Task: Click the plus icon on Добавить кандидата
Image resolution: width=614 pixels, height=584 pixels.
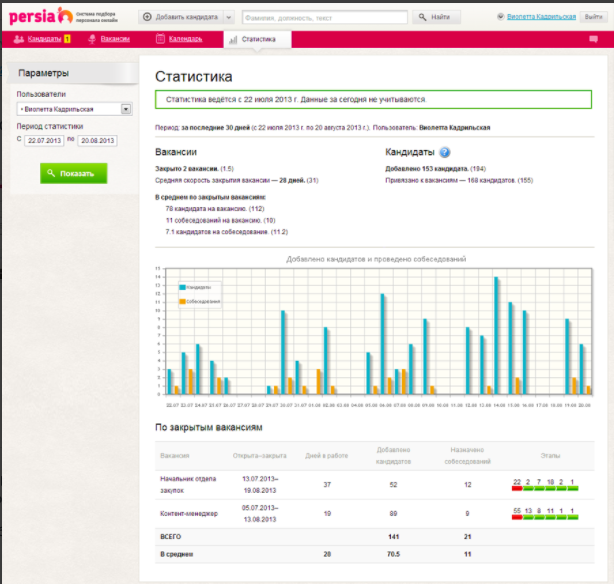Action: 148,17
